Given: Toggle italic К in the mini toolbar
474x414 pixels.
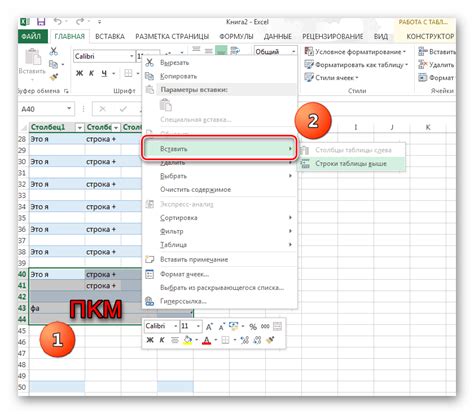Looking at the screenshot, I should (162, 340).
